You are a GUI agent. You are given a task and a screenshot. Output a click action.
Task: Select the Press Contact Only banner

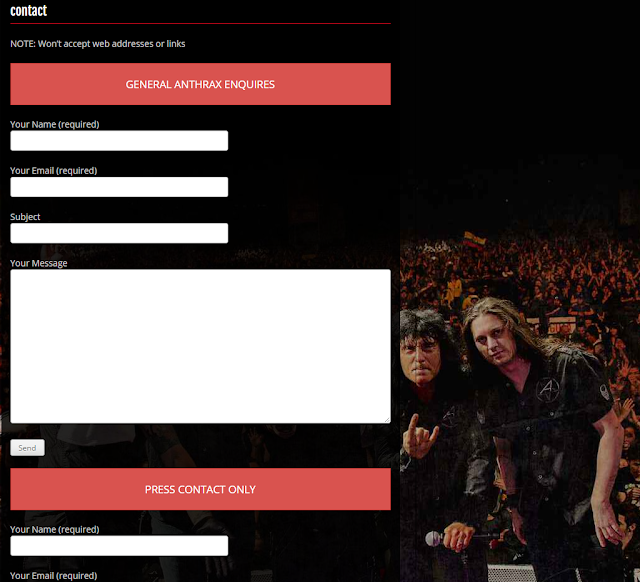coord(200,489)
